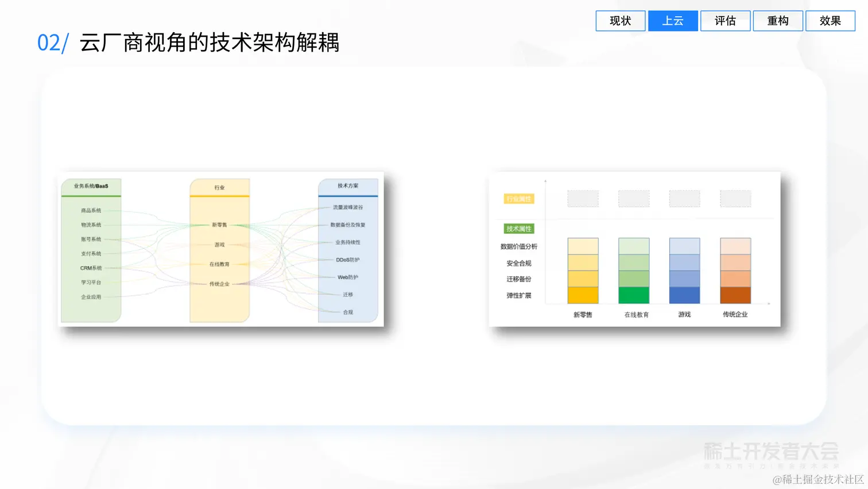Click 安全合规 segment of the 在线教育 bar
The image size is (868, 489).
634,263
